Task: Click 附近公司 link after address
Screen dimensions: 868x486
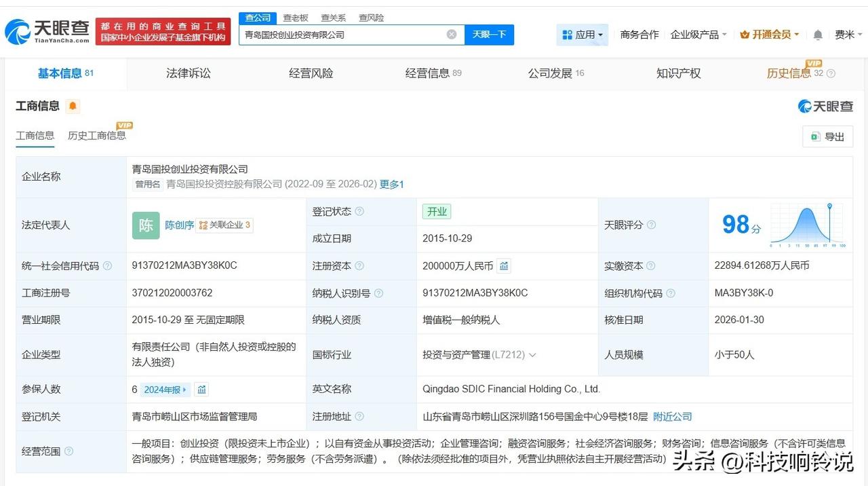Action: pos(673,417)
